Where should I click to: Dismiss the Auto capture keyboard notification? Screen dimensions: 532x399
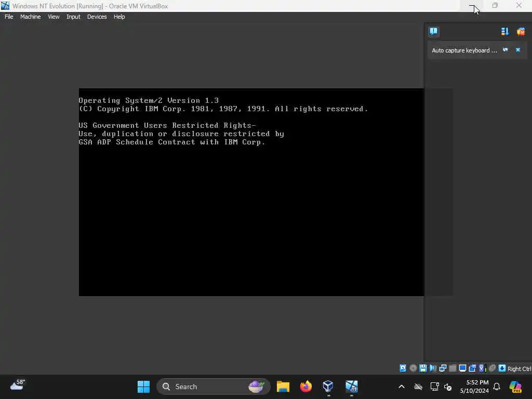pos(518,50)
